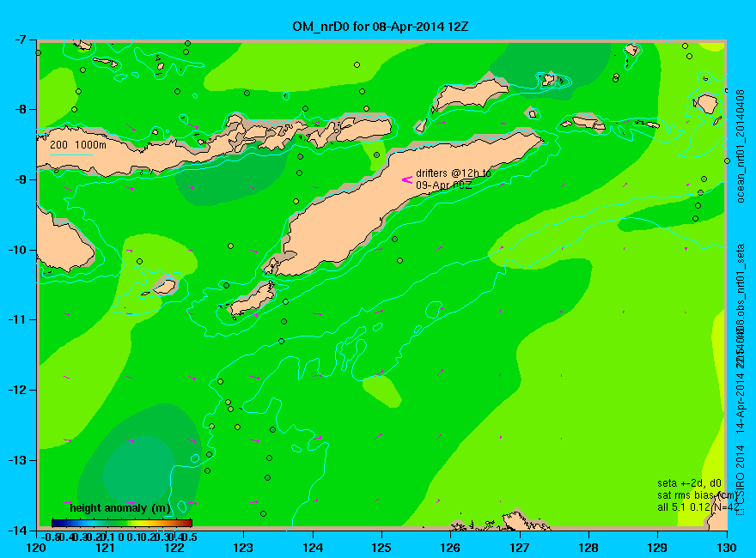Click the '126' longitude tick label
Image resolution: width=756 pixels, height=558 pixels.
[450, 548]
